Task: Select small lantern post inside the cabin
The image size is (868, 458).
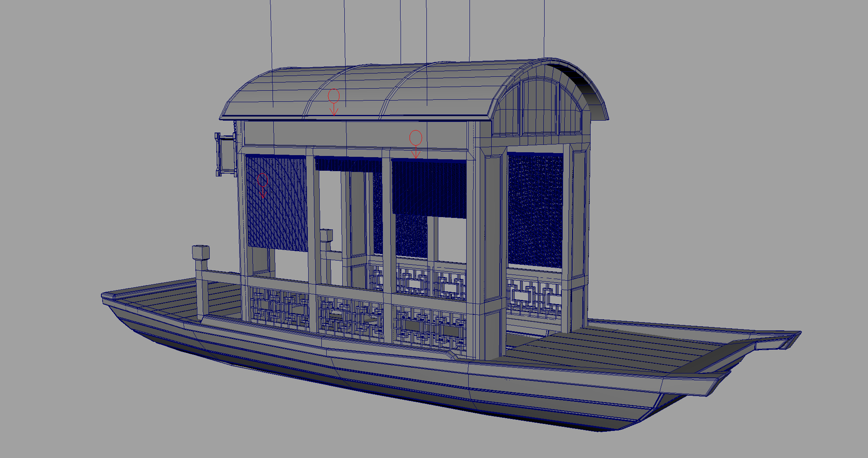Action: (326, 236)
